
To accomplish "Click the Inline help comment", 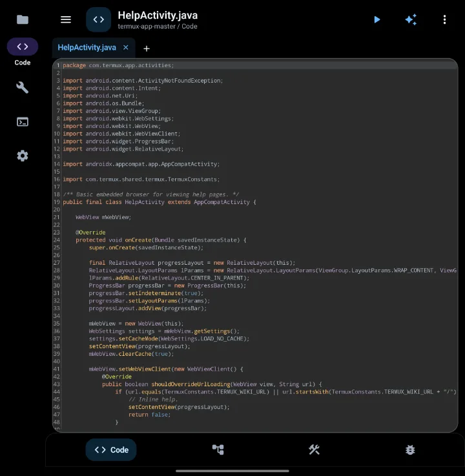I will [153, 399].
